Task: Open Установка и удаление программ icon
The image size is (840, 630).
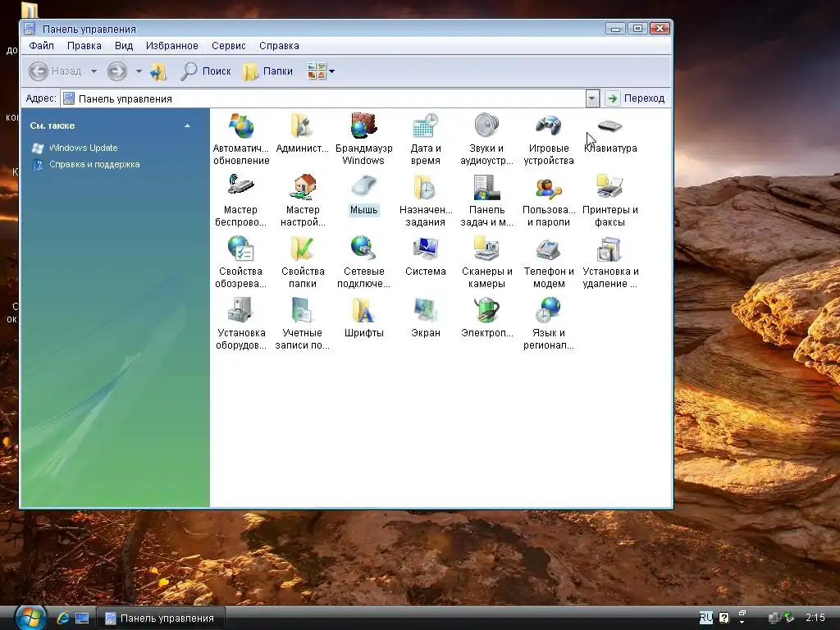Action: click(x=610, y=262)
